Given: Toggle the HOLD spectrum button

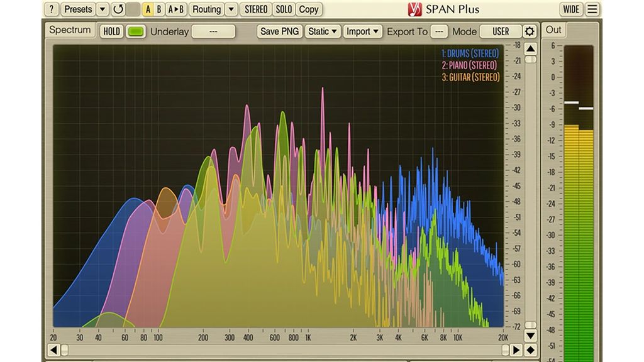Looking at the screenshot, I should click(111, 31).
